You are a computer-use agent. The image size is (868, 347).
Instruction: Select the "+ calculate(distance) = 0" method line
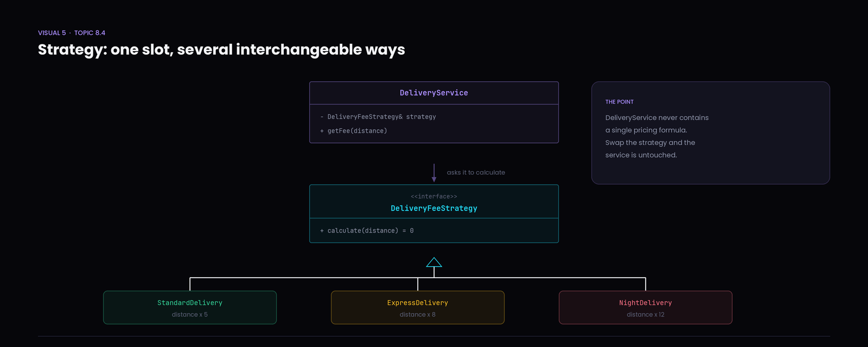[x=367, y=230]
